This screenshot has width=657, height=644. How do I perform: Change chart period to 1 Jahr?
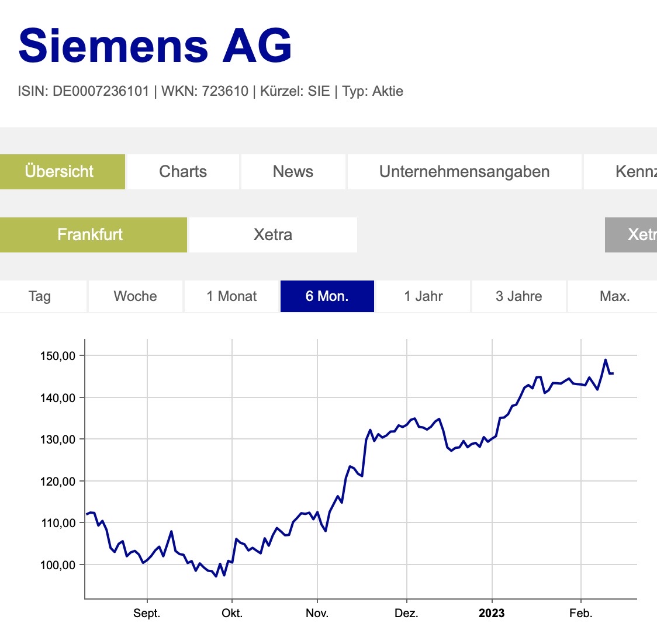(423, 296)
